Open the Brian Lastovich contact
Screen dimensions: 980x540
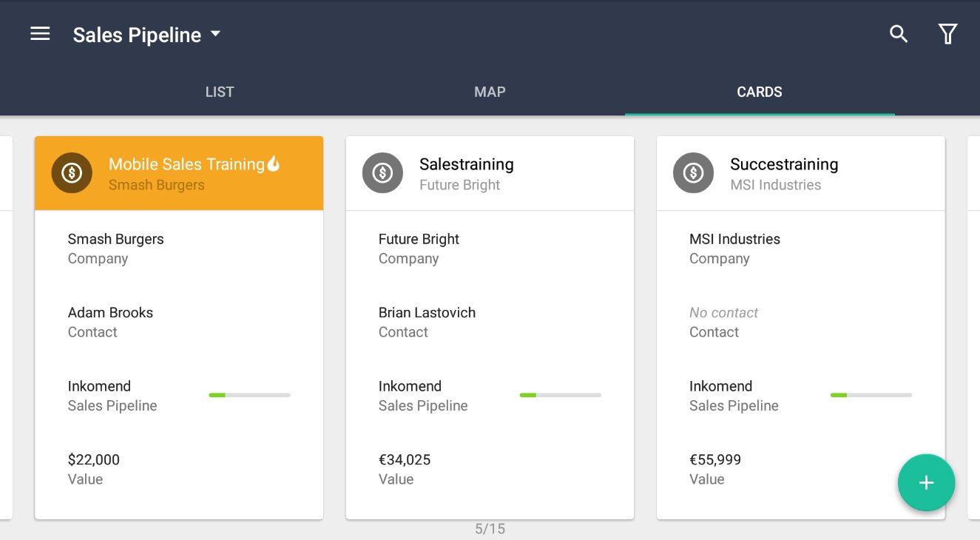tap(427, 313)
